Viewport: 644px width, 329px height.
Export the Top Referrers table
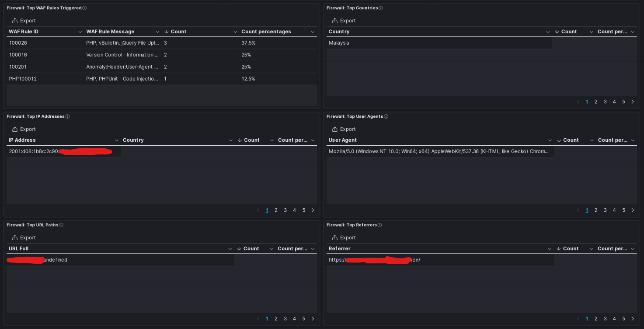[344, 238]
